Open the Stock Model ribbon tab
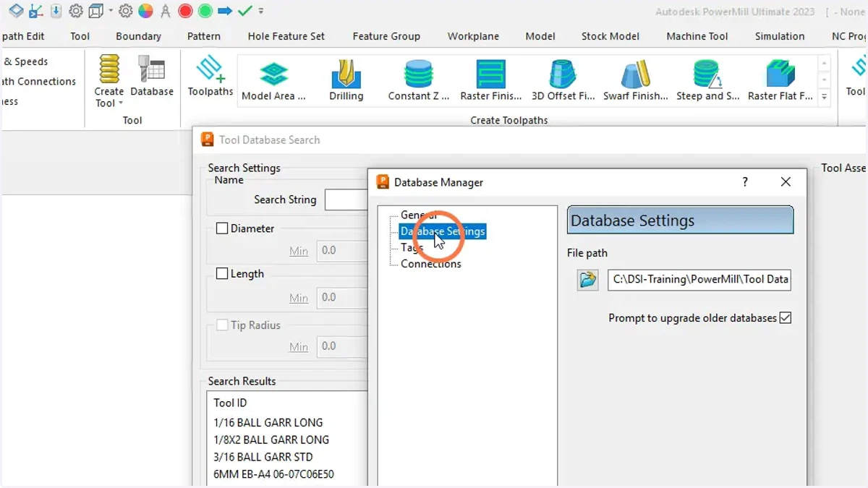Image resolution: width=868 pixels, height=488 pixels. click(x=610, y=36)
